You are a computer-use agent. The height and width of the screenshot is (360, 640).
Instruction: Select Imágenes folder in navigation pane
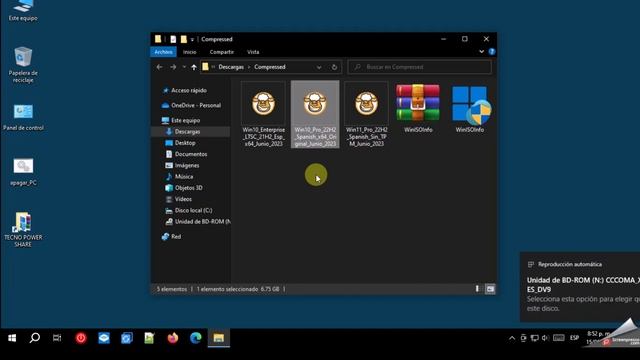coord(187,165)
